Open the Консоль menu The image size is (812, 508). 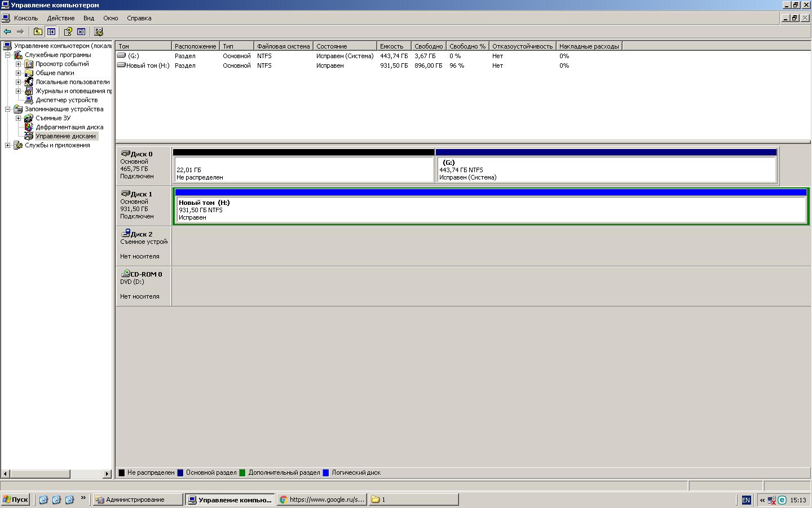click(26, 18)
